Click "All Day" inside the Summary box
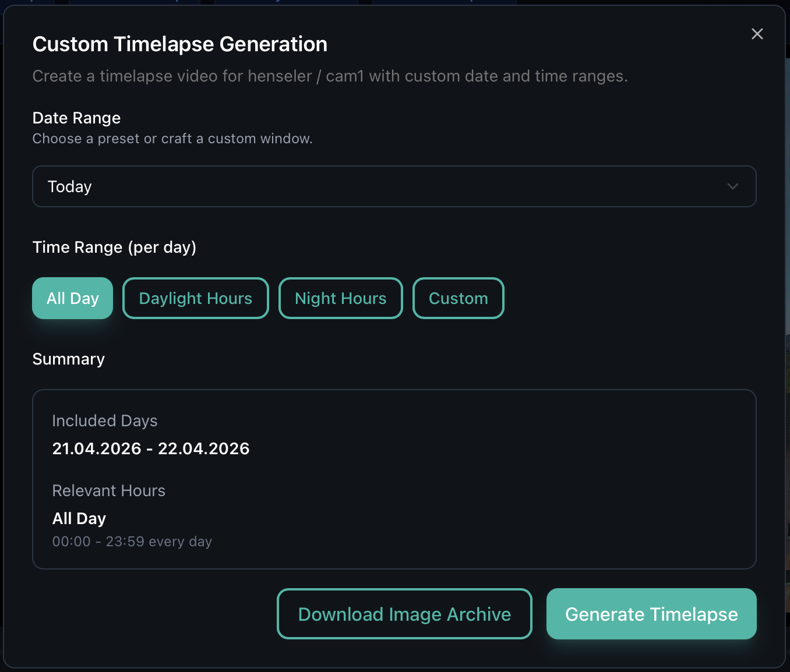The image size is (790, 672). click(79, 518)
